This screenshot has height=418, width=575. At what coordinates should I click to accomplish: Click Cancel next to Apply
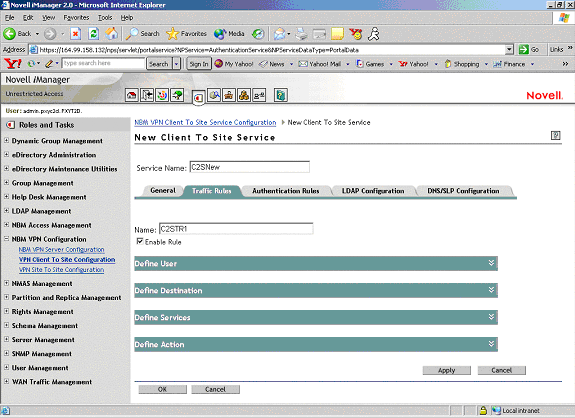(x=502, y=370)
